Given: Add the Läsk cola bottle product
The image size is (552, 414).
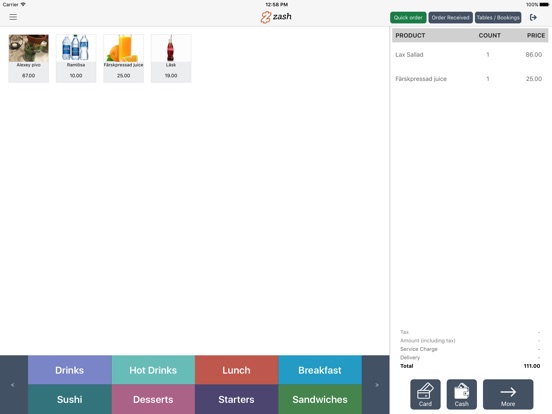Looking at the screenshot, I should 171,58.
